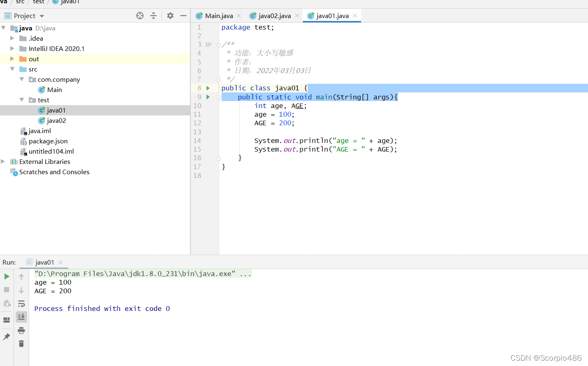This screenshot has height=366, width=588.
Task: Toggle the doc comment rendered view icon
Action: point(208,44)
